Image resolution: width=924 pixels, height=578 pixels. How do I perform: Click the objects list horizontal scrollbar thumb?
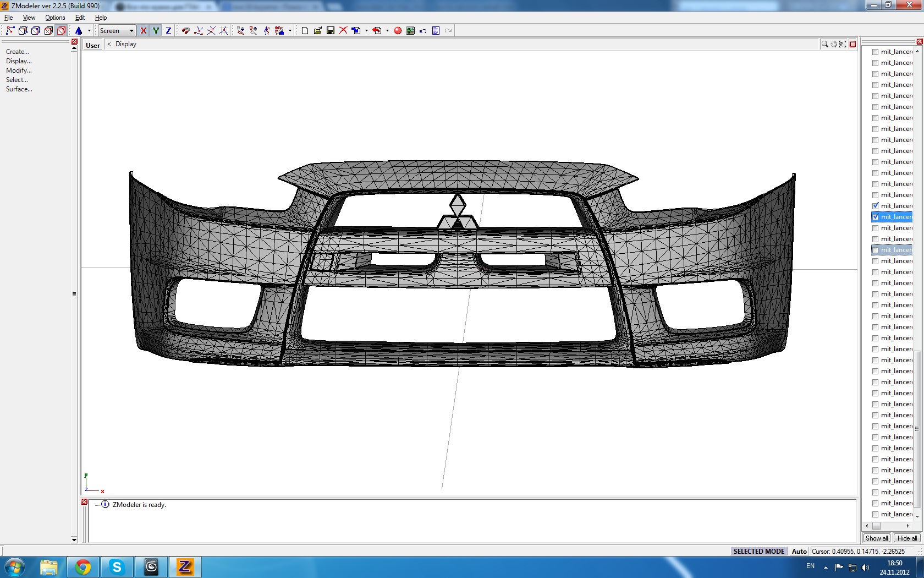tap(876, 526)
